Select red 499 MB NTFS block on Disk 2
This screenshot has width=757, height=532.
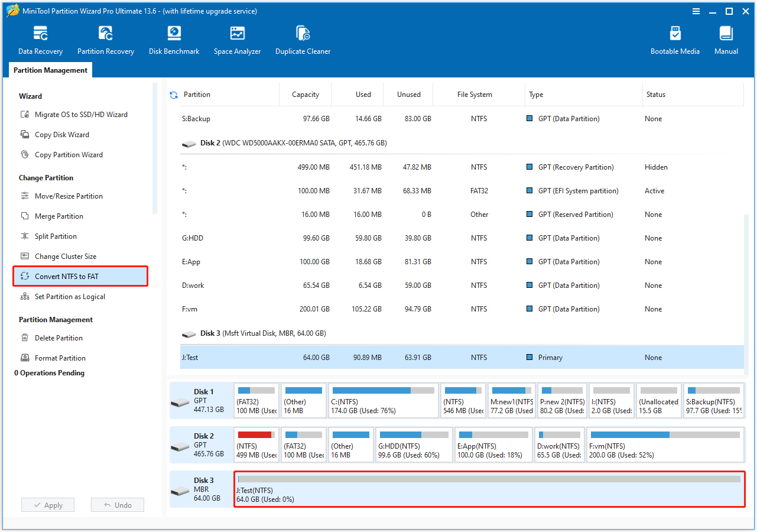click(256, 445)
